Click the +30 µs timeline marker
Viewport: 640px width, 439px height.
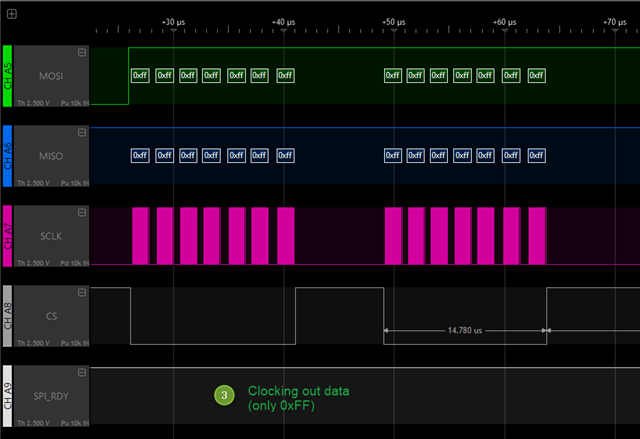173,22
